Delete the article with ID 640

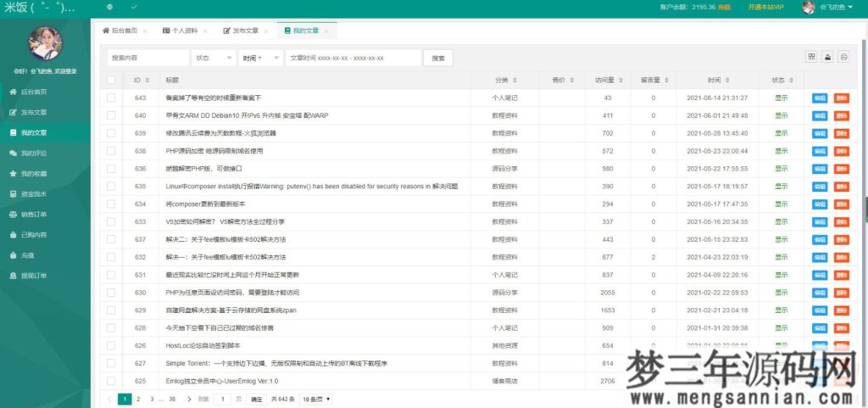click(x=842, y=115)
